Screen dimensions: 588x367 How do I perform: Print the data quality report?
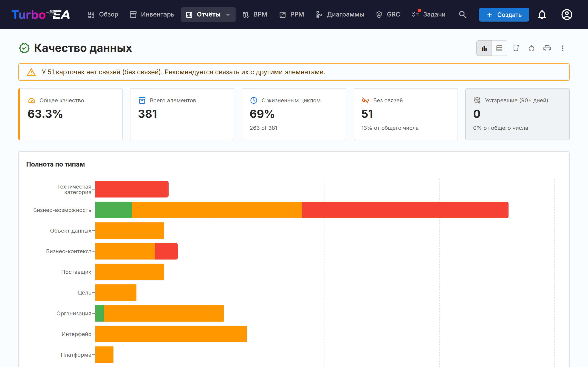point(547,48)
